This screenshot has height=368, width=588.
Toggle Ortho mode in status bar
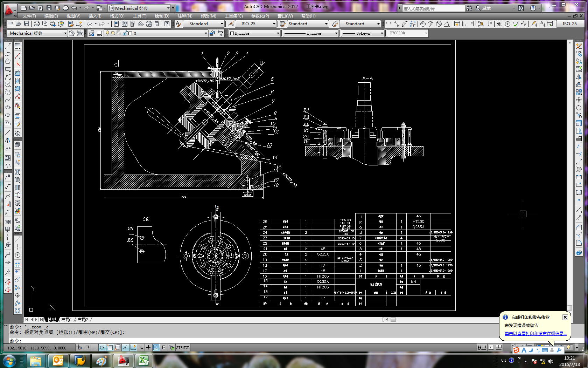[x=94, y=348]
